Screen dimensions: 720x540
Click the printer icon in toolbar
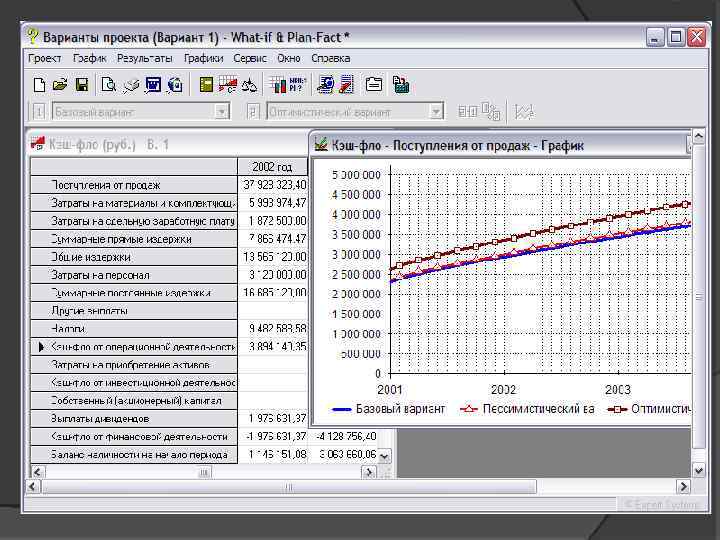pos(131,85)
